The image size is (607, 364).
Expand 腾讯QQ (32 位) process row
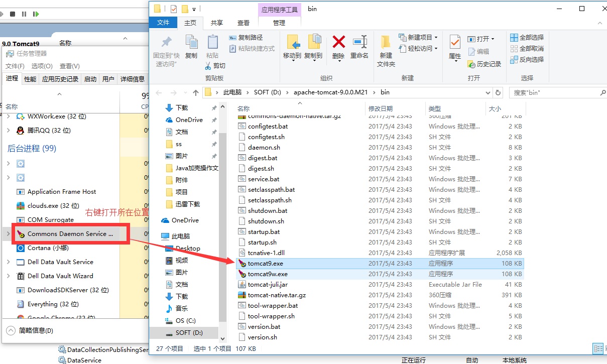tap(8, 131)
